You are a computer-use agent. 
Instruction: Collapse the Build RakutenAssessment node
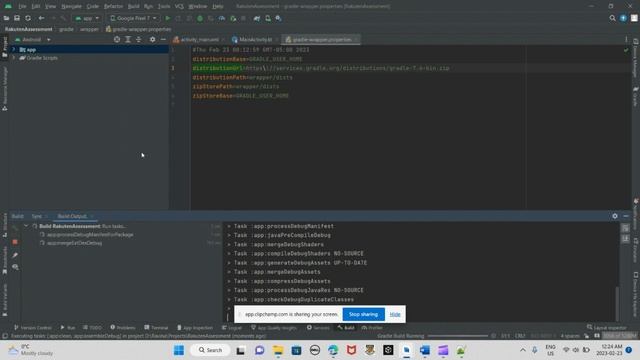coord(26,226)
